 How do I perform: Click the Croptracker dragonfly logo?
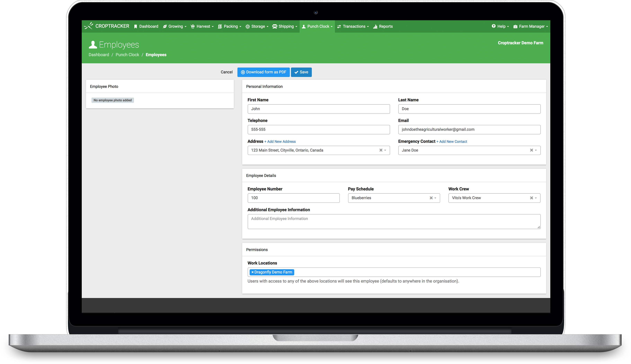pos(88,26)
